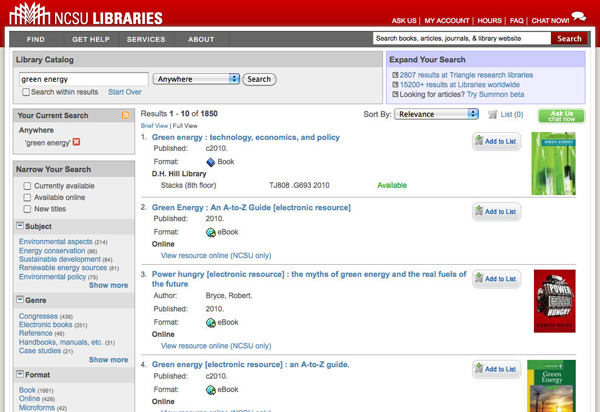Add result 1 to list
Screen dimensions: 600x412
(x=496, y=142)
